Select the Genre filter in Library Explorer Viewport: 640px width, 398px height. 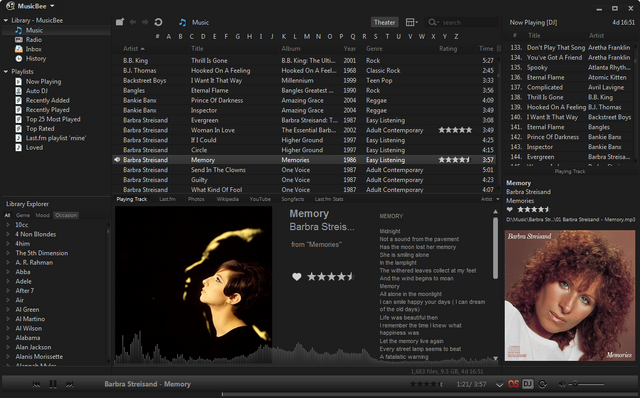coord(23,215)
